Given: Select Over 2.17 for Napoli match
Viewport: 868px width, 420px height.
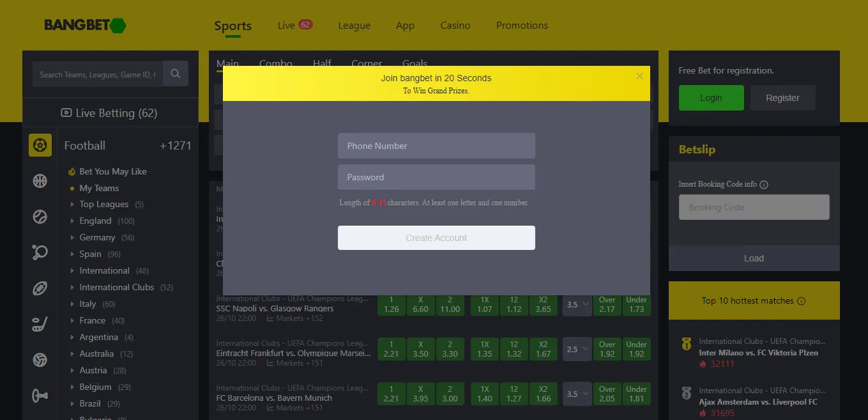Looking at the screenshot, I should tap(607, 305).
